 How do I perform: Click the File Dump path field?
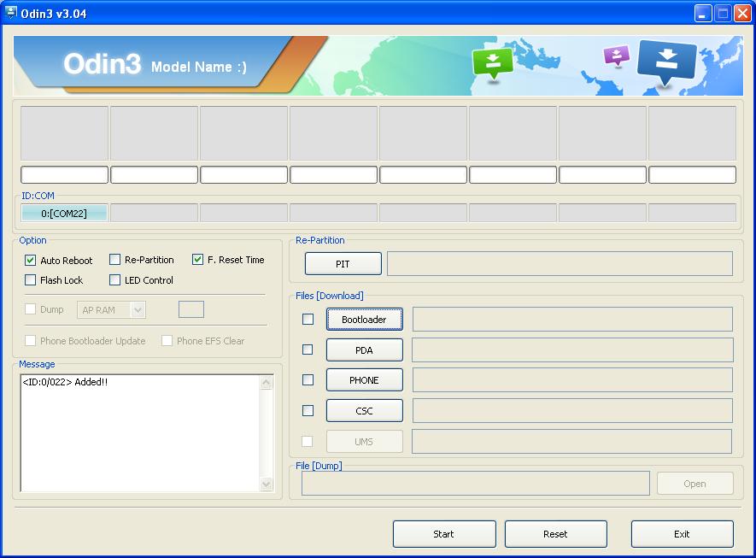click(x=476, y=484)
